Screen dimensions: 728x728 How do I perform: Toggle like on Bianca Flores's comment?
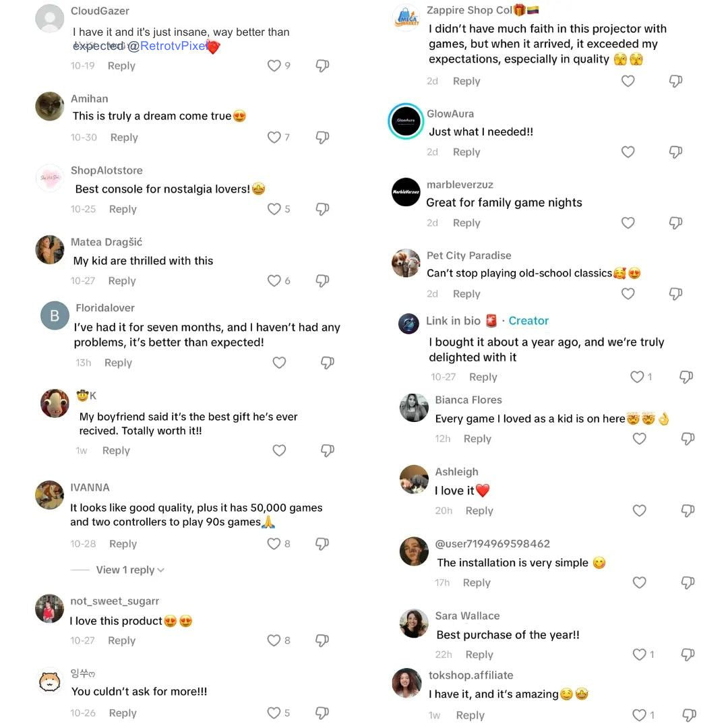(x=639, y=439)
